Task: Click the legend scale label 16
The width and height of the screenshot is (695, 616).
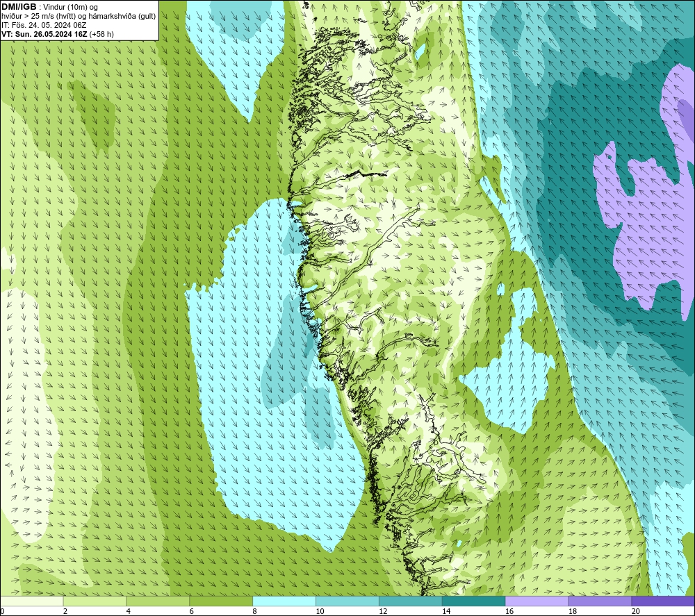Action: 509,611
